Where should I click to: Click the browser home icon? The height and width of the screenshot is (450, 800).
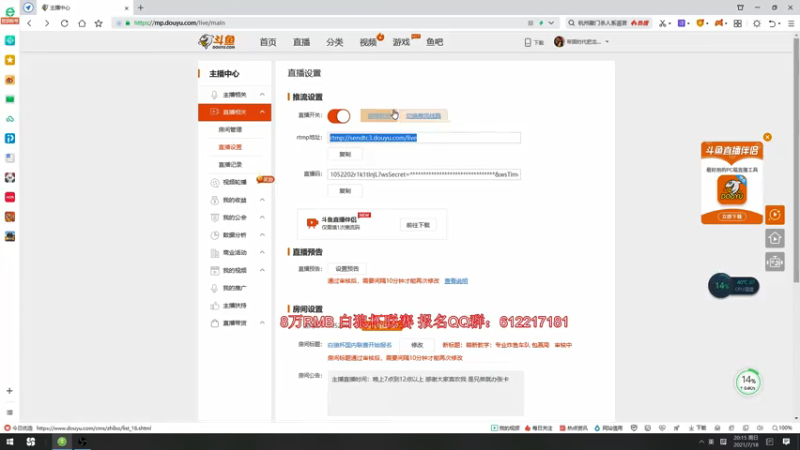point(82,23)
